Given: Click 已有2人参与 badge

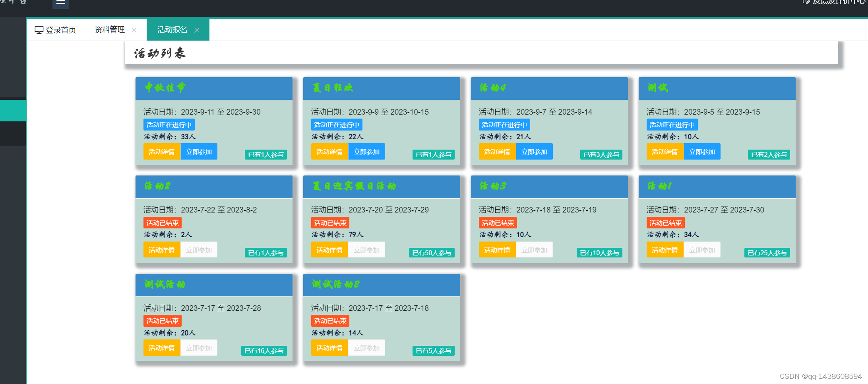Looking at the screenshot, I should [x=769, y=154].
